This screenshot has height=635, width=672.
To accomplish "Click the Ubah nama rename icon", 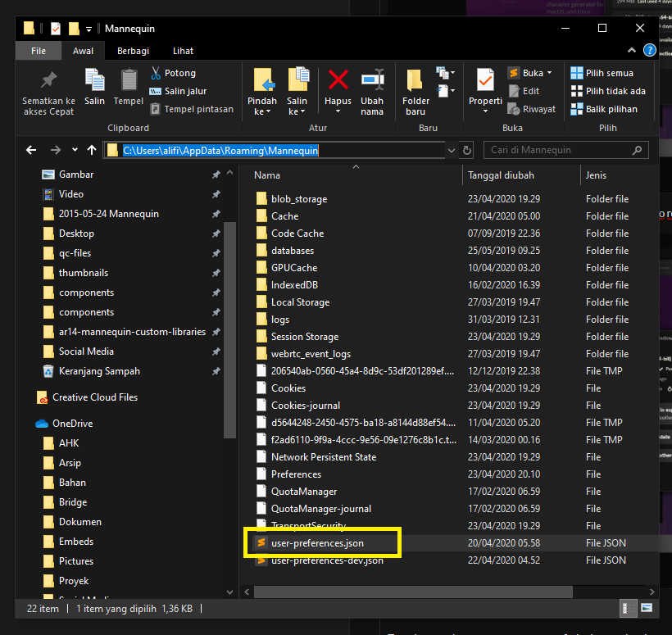I will click(x=372, y=79).
